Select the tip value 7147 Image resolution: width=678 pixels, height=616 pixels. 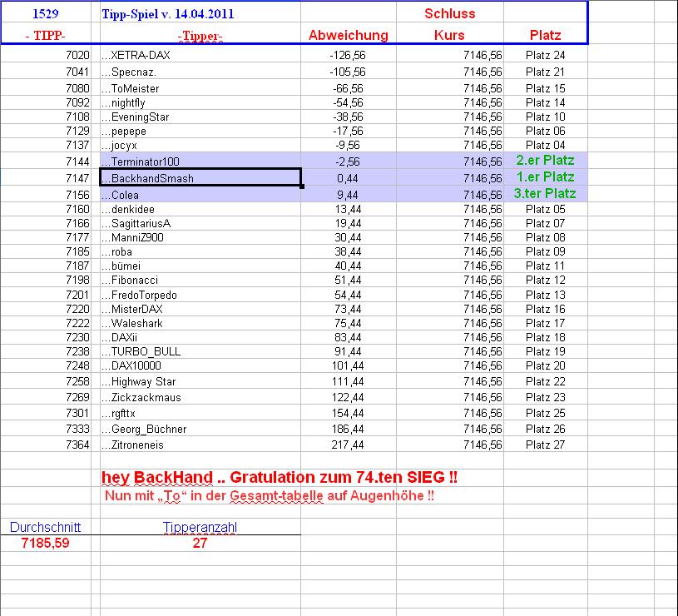[77, 178]
